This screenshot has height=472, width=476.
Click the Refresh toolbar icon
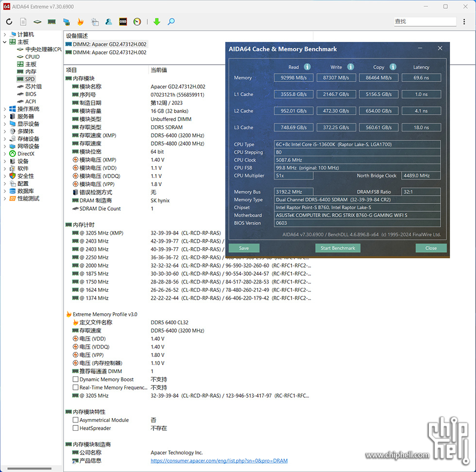(x=9, y=21)
